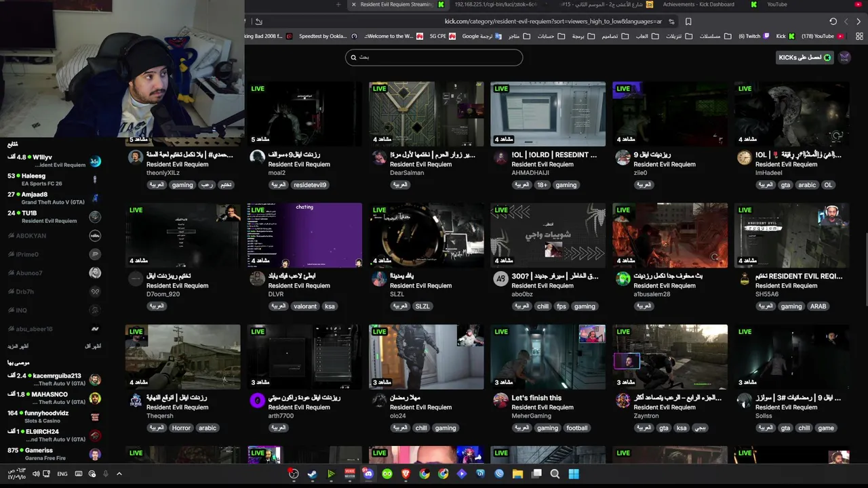
Task: Open a new browser tab with plus
Action: (338, 4)
